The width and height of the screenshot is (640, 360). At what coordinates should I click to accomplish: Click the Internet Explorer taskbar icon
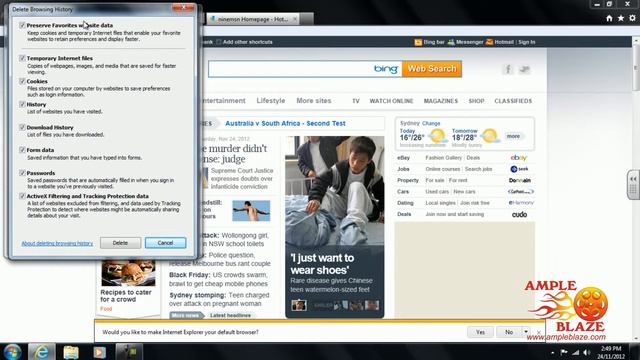41,352
